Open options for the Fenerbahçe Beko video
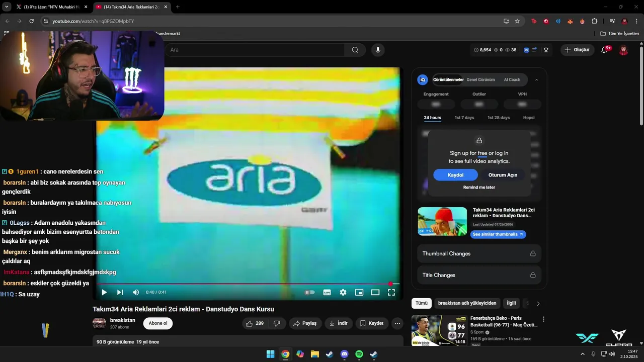Viewport: 644px width, 362px height. 543,319
